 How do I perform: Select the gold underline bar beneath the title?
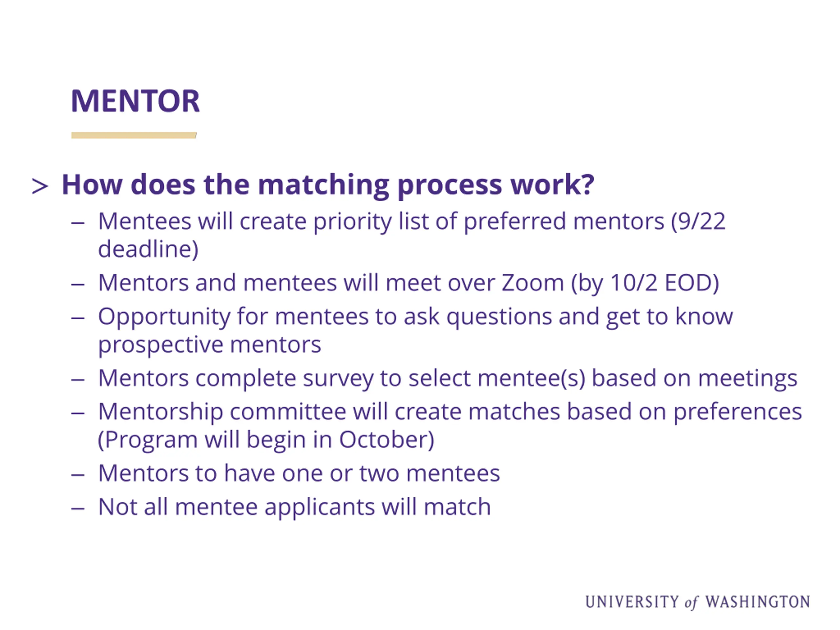134,135
